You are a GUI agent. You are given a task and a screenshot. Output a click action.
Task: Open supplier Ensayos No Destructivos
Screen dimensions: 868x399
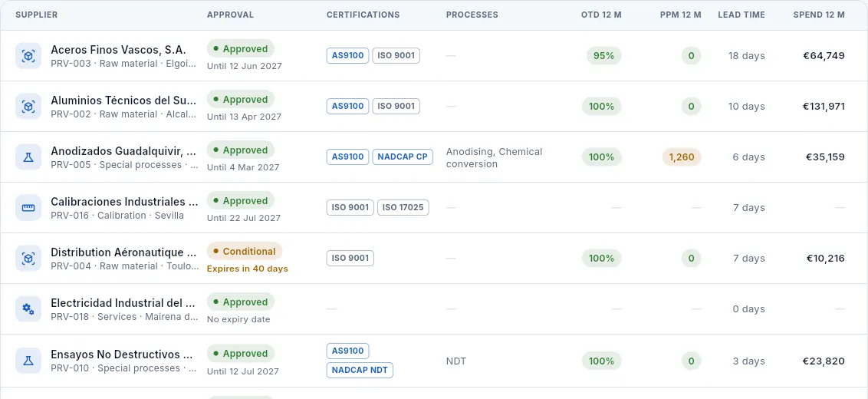[x=123, y=354]
